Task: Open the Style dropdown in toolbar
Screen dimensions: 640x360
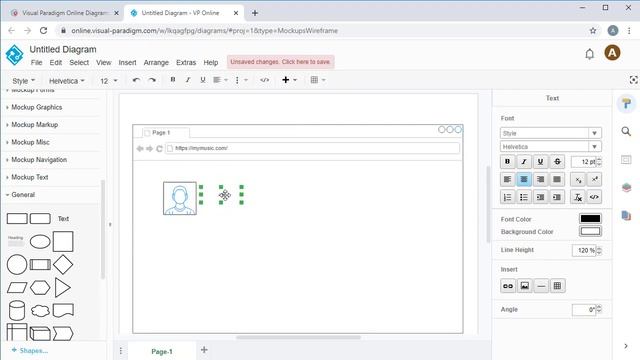Action: (24, 81)
